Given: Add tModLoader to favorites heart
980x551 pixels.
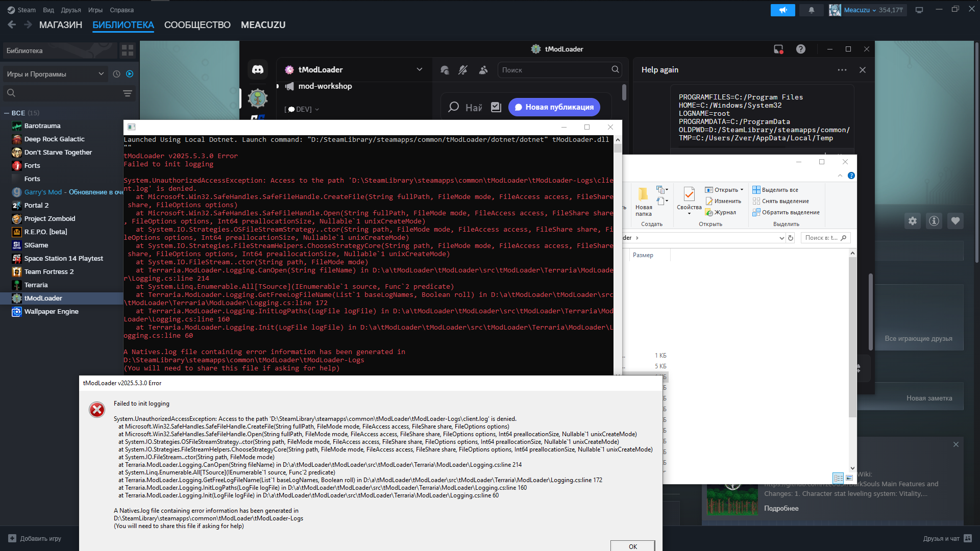Looking at the screenshot, I should pyautogui.click(x=955, y=221).
